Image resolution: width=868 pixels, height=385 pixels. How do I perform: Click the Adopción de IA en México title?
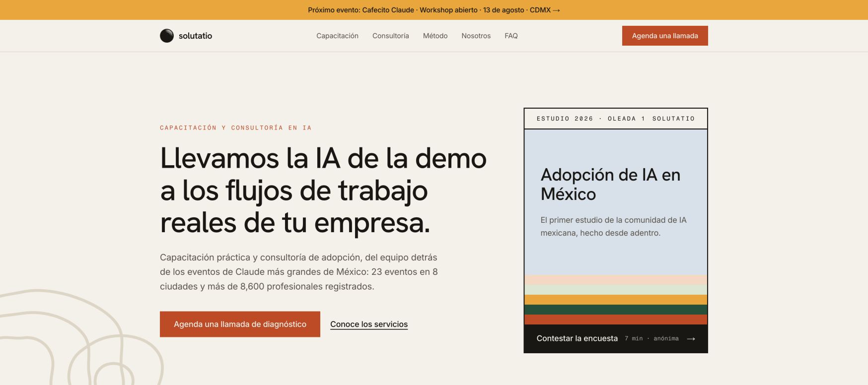pos(610,184)
